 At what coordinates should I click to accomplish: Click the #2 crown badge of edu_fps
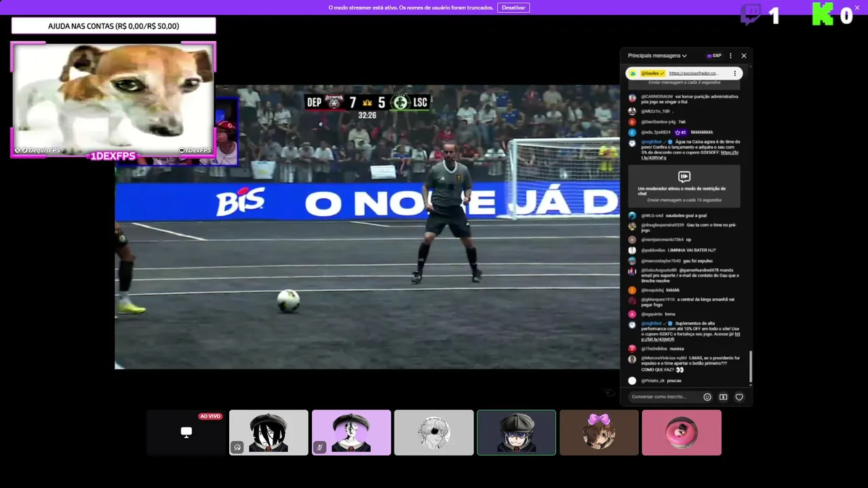tap(680, 132)
